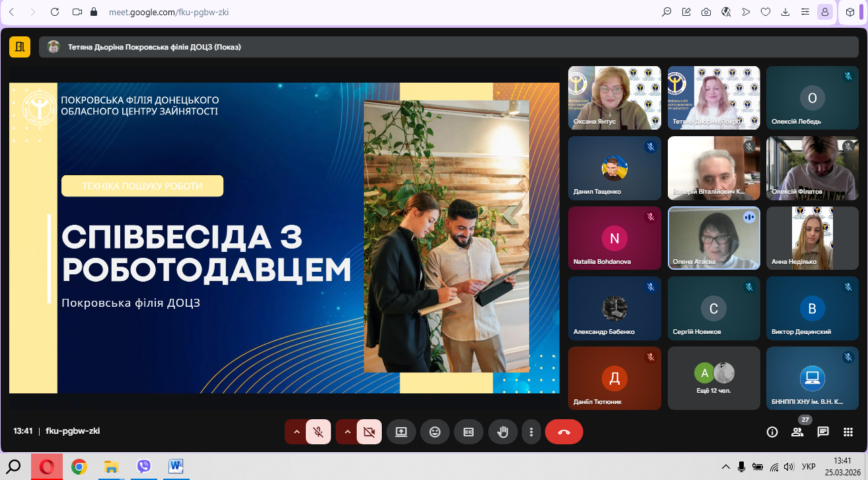Open the chat panel icon
The image size is (868, 480).
point(823,432)
